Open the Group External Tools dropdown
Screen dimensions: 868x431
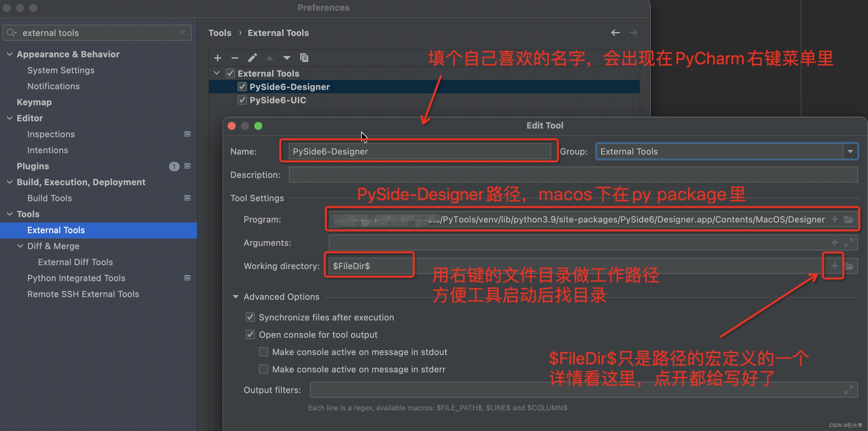[x=850, y=152]
